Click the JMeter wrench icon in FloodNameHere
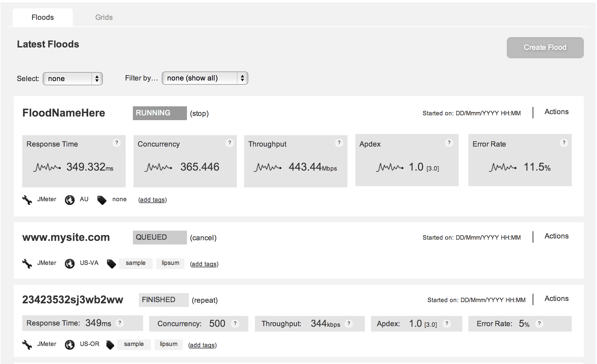Image resolution: width=597 pixels, height=364 pixels. pyautogui.click(x=27, y=200)
